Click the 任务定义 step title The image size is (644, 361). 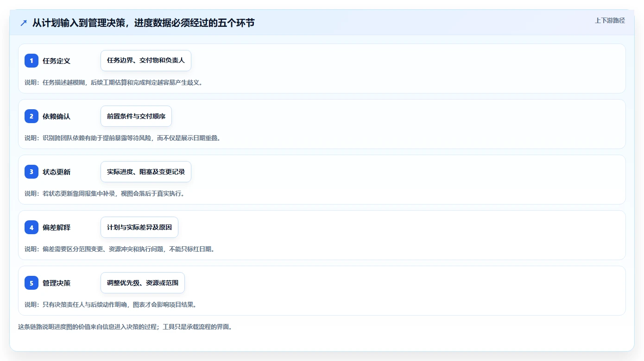point(57,61)
